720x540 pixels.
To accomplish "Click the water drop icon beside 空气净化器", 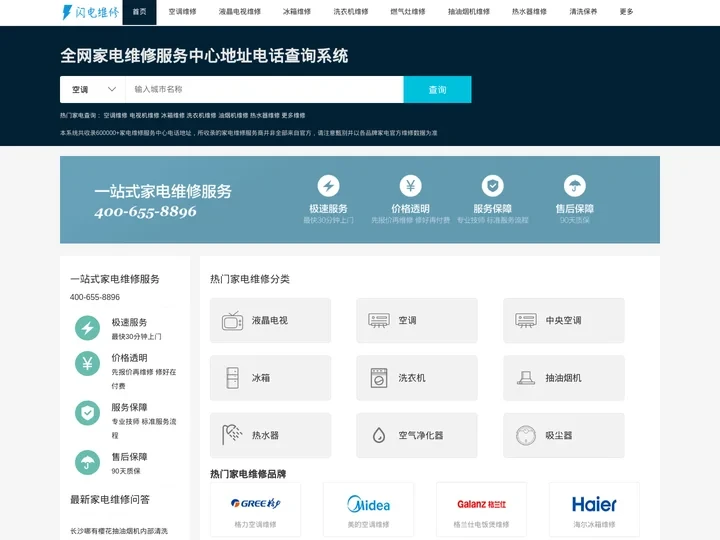I will [379, 435].
